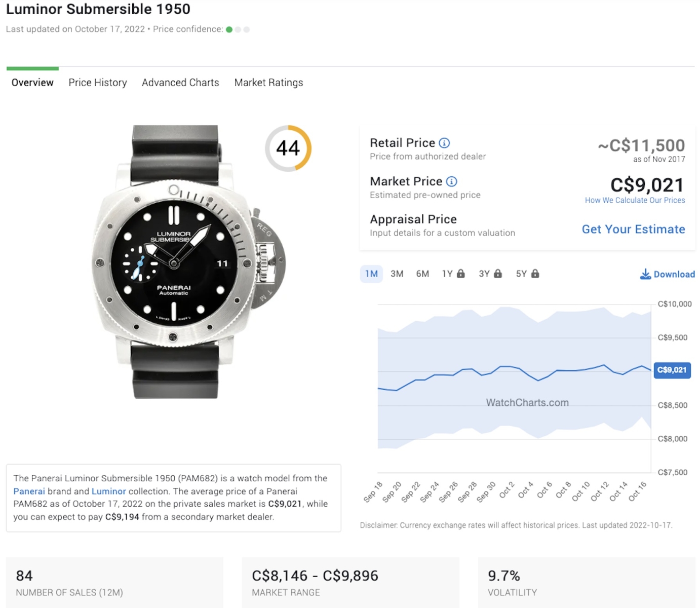700x608 pixels.
Task: Open How We Calculate Our Prices
Action: click(x=635, y=200)
